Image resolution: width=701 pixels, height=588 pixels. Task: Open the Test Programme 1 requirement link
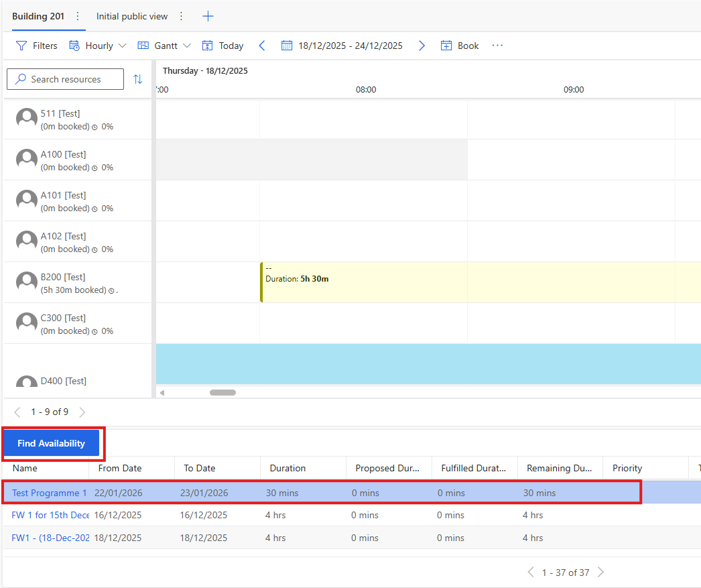point(49,493)
